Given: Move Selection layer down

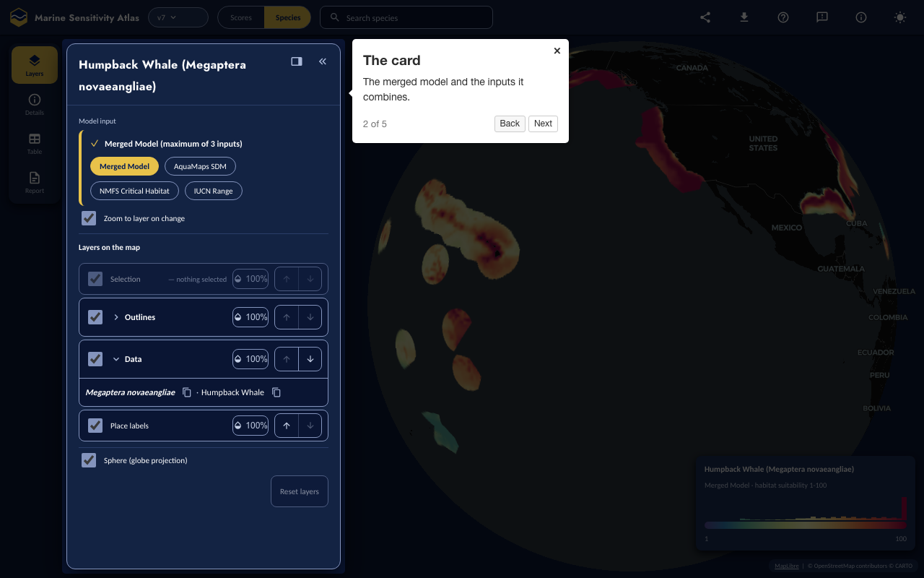Looking at the screenshot, I should point(310,279).
